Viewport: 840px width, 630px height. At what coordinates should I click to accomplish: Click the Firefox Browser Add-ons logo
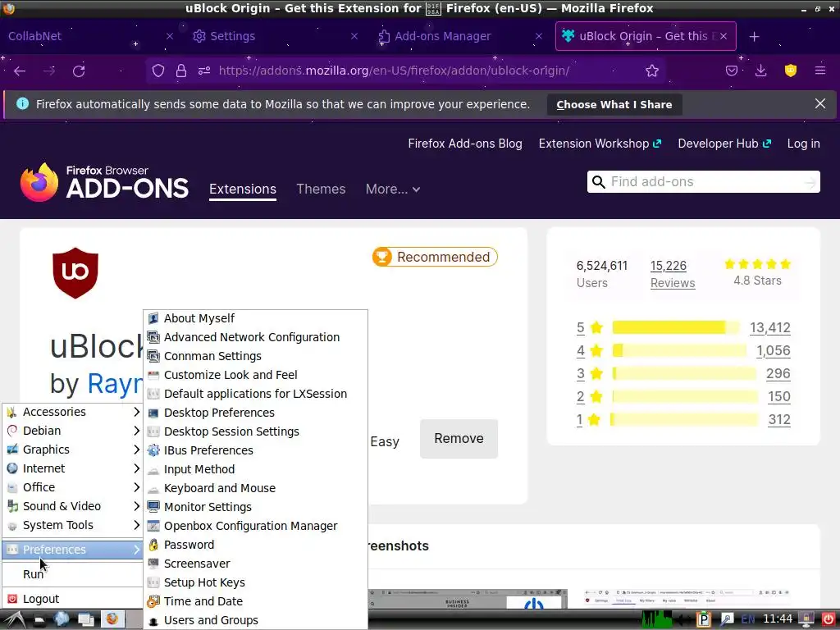(104, 183)
